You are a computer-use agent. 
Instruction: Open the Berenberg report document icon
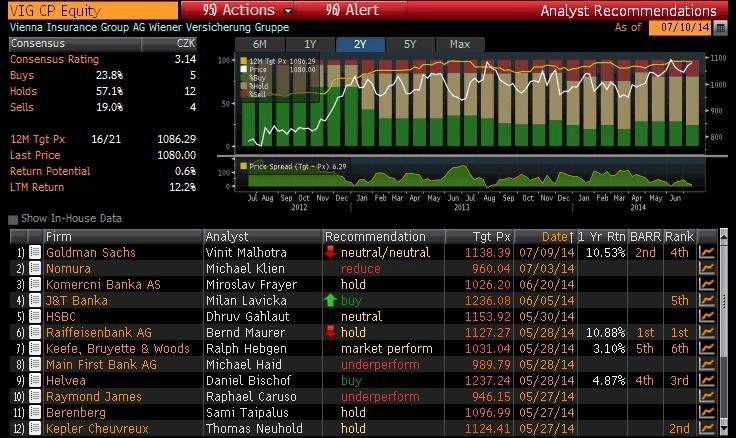[x=35, y=412]
